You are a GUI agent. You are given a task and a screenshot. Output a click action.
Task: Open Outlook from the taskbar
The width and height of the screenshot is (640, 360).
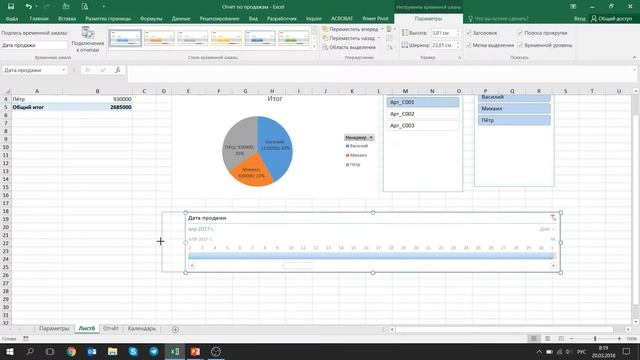[92, 351]
